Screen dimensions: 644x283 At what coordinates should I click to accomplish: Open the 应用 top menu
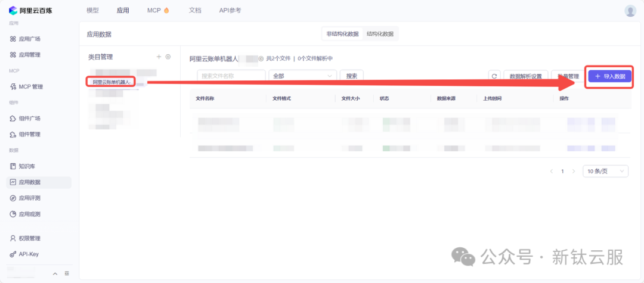point(123,11)
